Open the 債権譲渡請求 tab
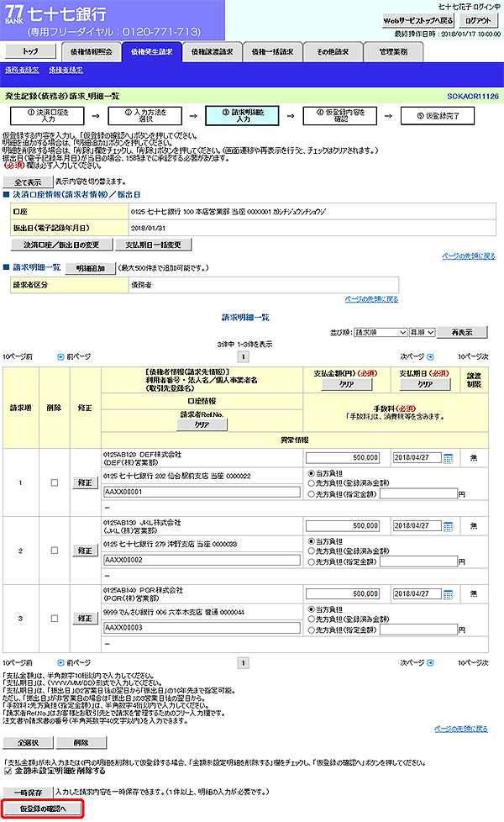The width and height of the screenshot is (504, 822). click(x=213, y=52)
